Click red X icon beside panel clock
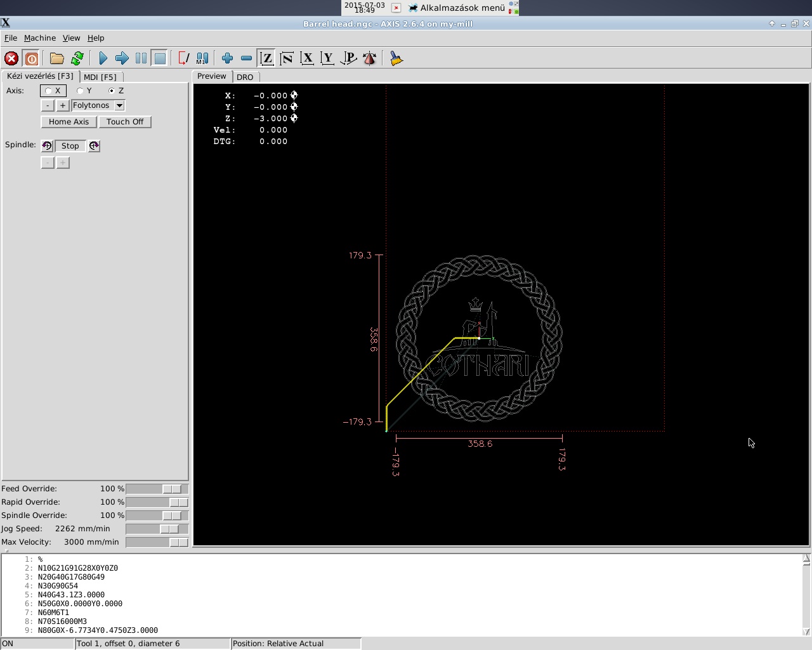The width and height of the screenshot is (812, 650). tap(396, 8)
